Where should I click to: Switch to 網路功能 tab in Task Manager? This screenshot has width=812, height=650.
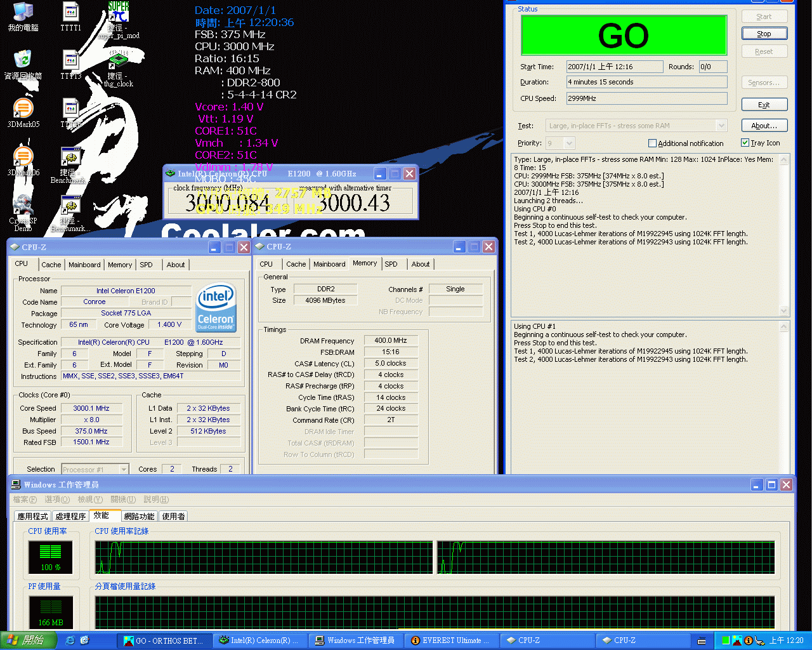tap(139, 516)
